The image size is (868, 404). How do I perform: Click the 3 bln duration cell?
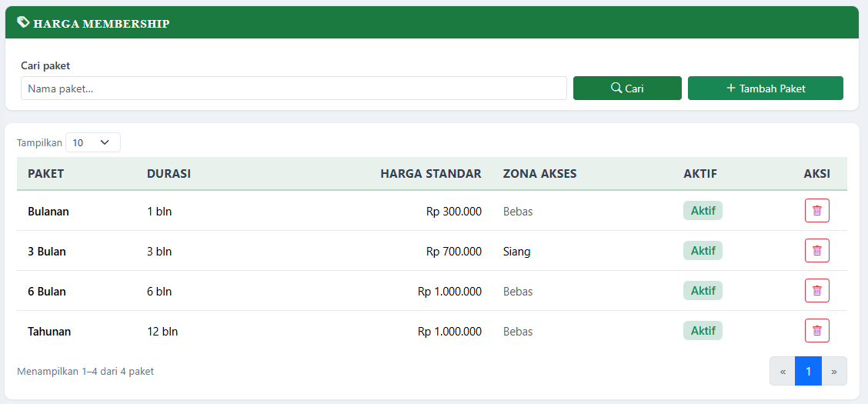coord(159,252)
